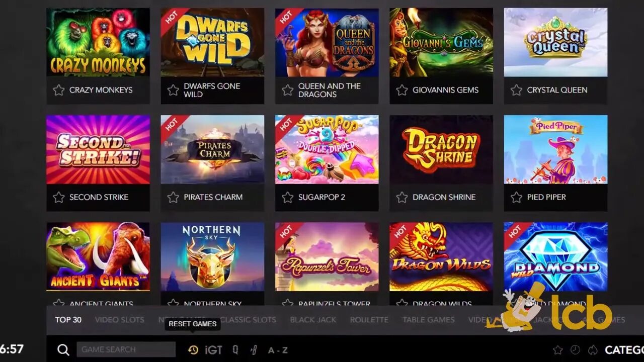Open the Black Jack category tab
Viewport: 644px width, 362px height.
point(313,320)
